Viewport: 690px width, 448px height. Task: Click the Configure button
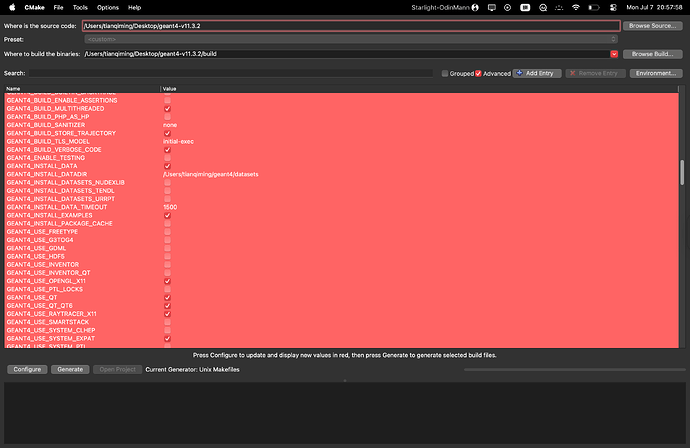point(27,369)
